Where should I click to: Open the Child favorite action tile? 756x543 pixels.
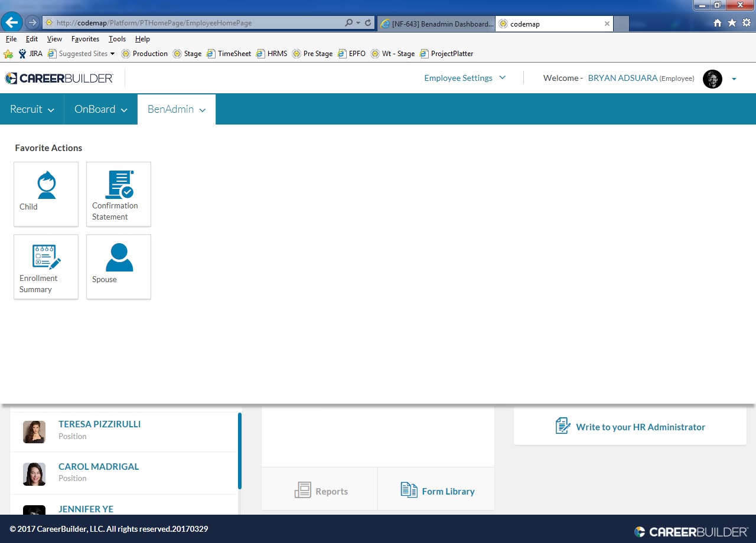point(46,194)
